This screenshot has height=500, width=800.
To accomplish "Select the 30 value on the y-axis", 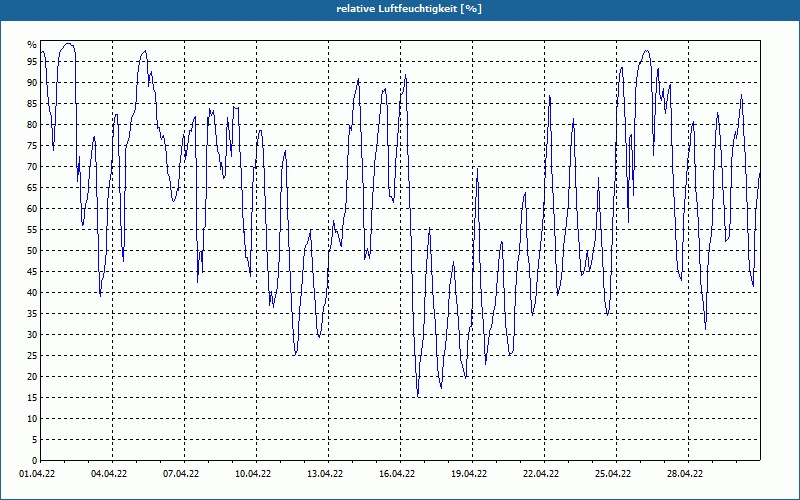I will tap(32, 335).
